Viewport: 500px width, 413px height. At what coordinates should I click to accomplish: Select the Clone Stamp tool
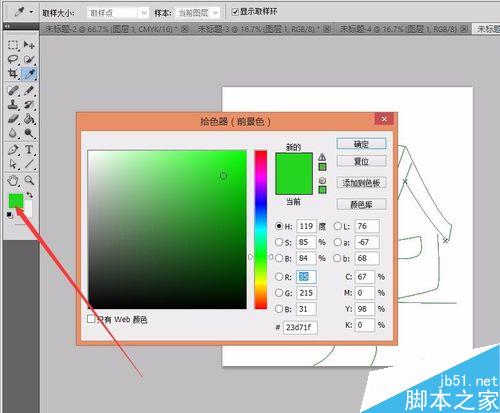tap(13, 105)
